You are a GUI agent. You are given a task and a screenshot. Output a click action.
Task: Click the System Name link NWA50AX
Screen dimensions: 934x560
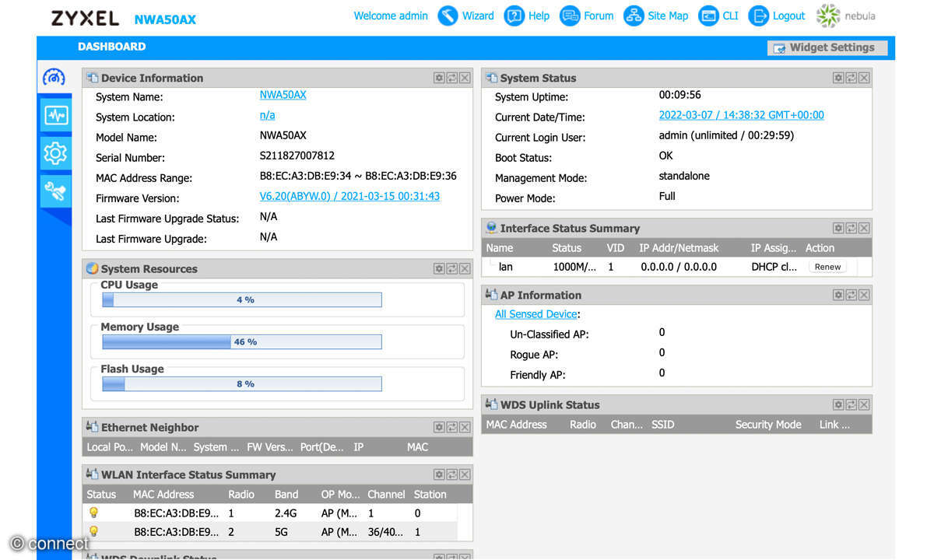point(283,95)
